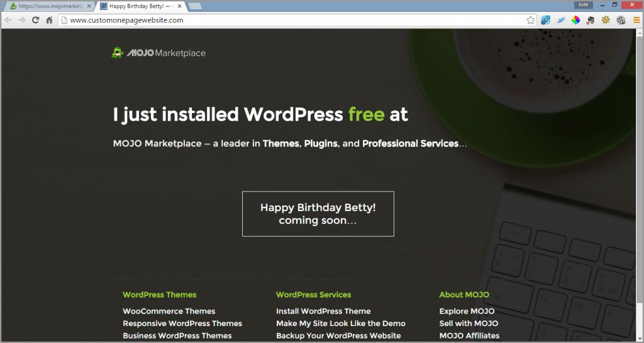Open Backup Your WordPress Website link
This screenshot has width=644, height=343.
click(x=338, y=335)
